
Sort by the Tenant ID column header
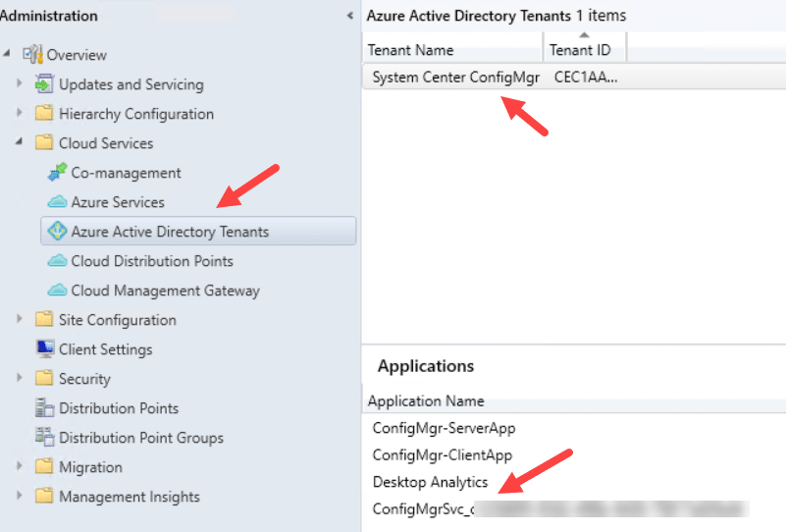tap(585, 50)
